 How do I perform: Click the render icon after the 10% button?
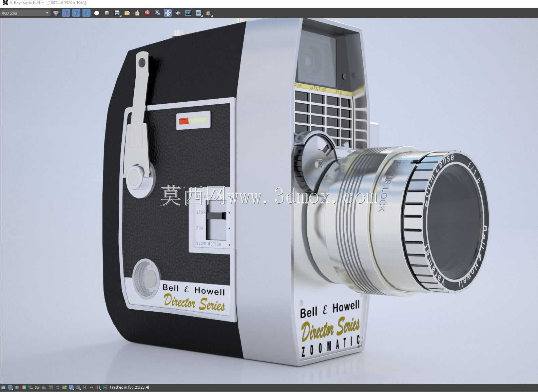tap(209, 13)
